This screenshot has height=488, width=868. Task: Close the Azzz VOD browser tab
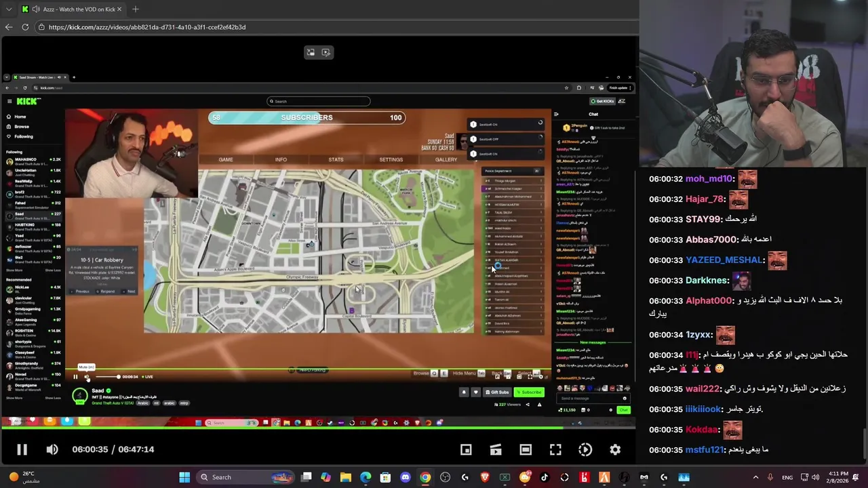(119, 9)
